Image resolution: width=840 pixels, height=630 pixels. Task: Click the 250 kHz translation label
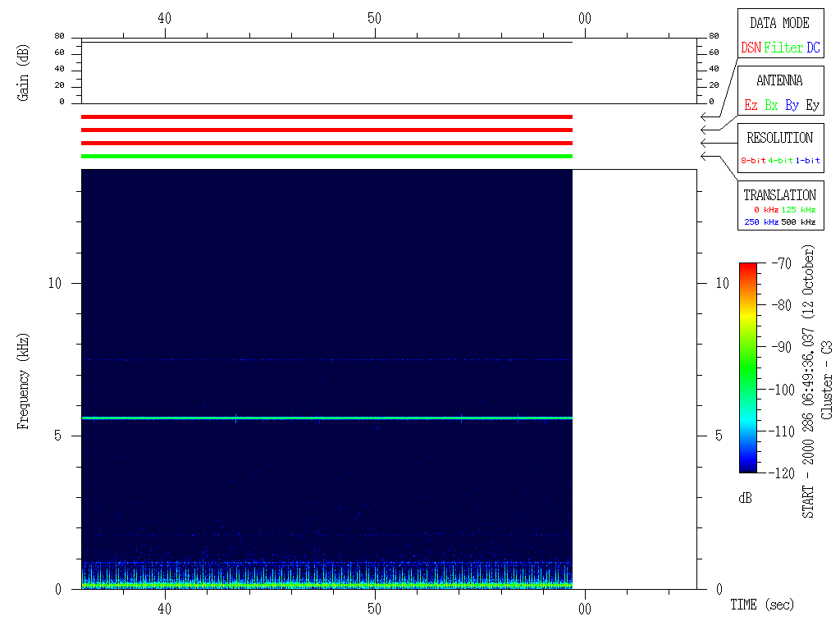(x=760, y=222)
